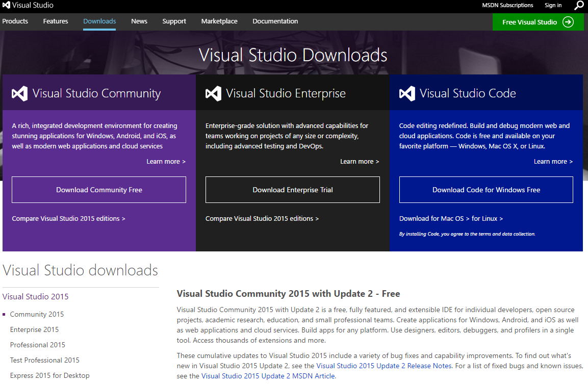Click Download Enterprise Trial button
The width and height of the screenshot is (588, 384).
pos(293,190)
